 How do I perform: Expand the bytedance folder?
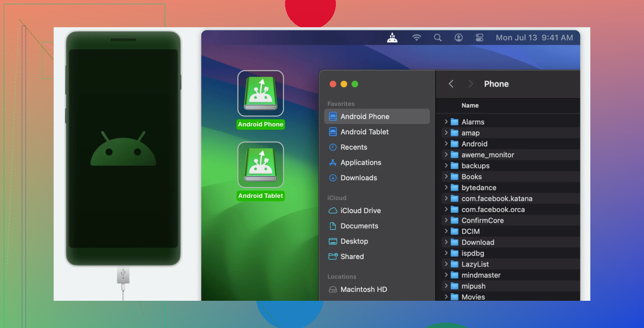click(x=446, y=187)
